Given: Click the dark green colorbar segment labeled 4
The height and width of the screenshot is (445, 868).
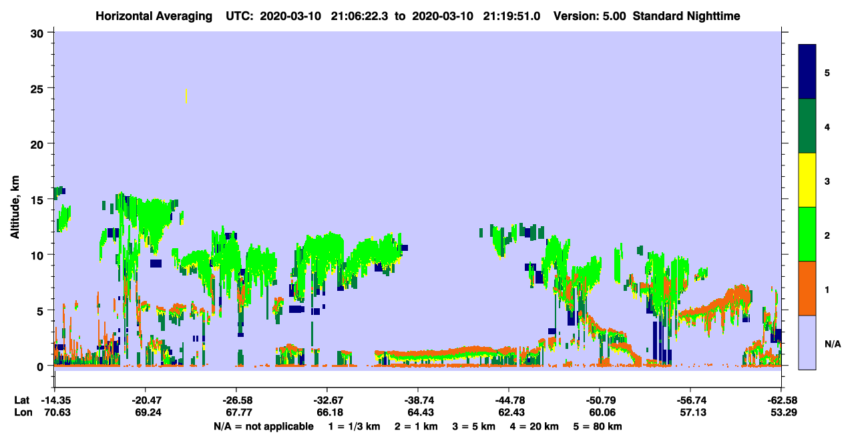Looking at the screenshot, I should click(807, 126).
